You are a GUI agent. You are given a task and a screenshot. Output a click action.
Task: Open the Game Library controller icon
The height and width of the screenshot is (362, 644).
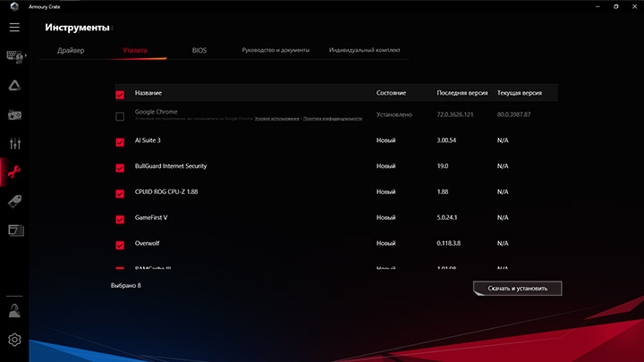[15, 115]
